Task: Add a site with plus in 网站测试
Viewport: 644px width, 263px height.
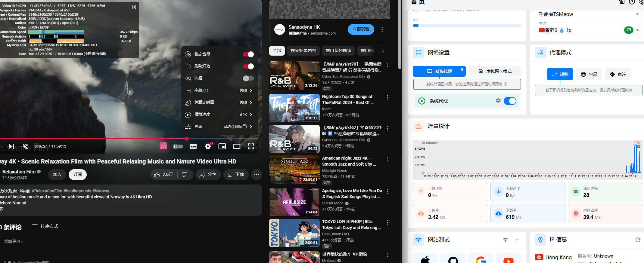Action: pos(517,240)
